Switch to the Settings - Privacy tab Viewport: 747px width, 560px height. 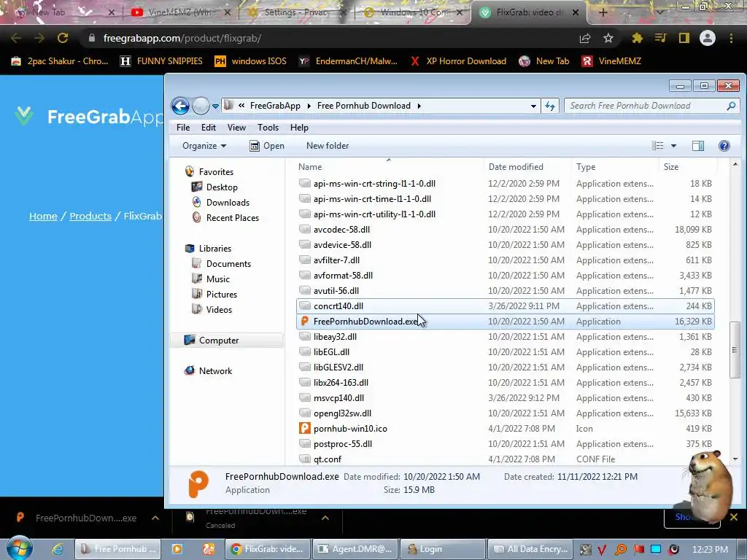point(295,12)
